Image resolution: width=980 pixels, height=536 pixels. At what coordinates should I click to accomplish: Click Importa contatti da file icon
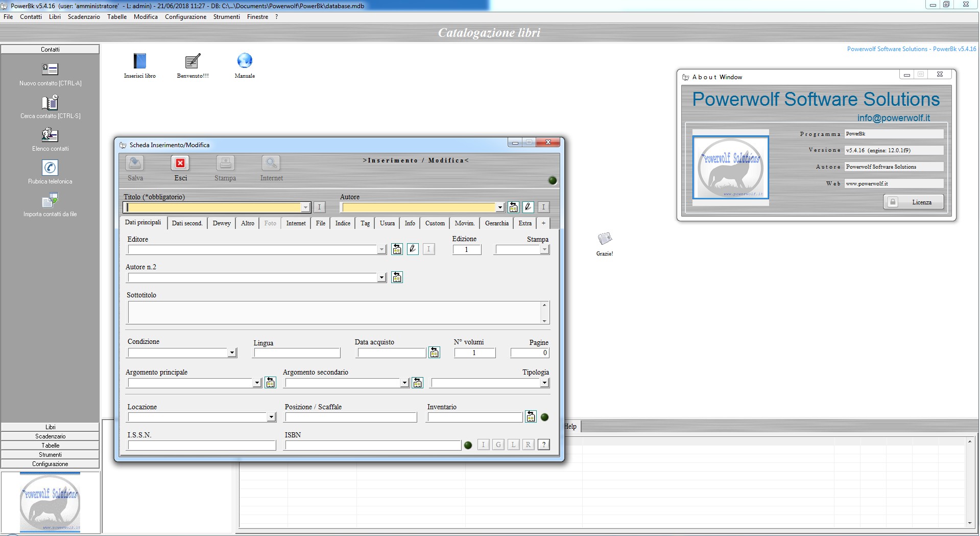[x=50, y=200]
